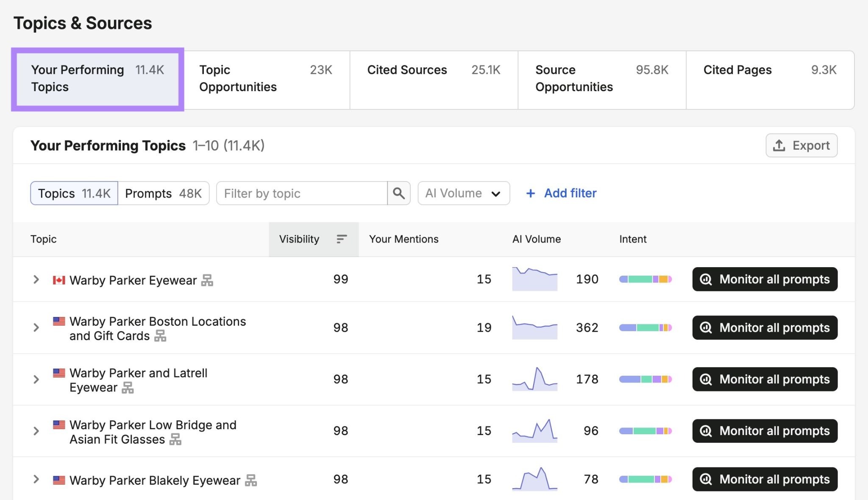The image size is (868, 500).
Task: Click the AI Volume trend chart for Boston Locations
Action: [535, 327]
